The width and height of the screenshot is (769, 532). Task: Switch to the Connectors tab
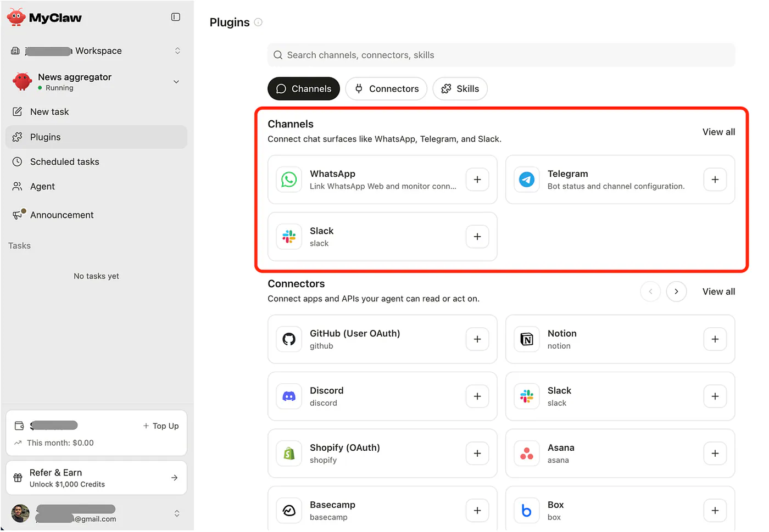(x=386, y=89)
